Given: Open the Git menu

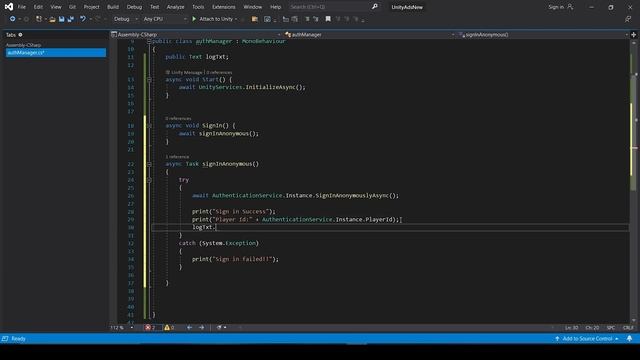Looking at the screenshot, I should click(x=72, y=7).
